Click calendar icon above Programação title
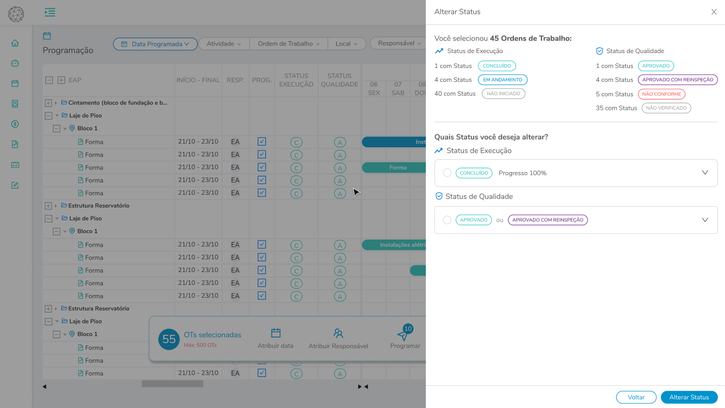Image resolution: width=725 pixels, height=408 pixels. tap(47, 36)
